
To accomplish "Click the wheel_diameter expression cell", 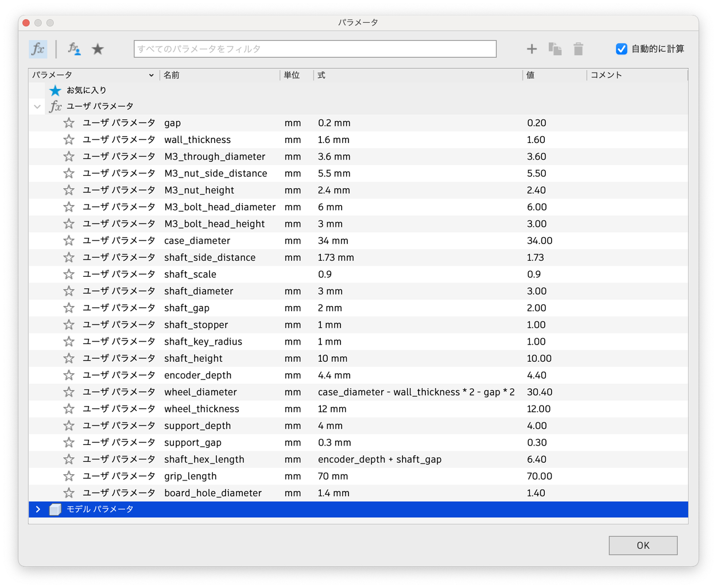I will (416, 392).
